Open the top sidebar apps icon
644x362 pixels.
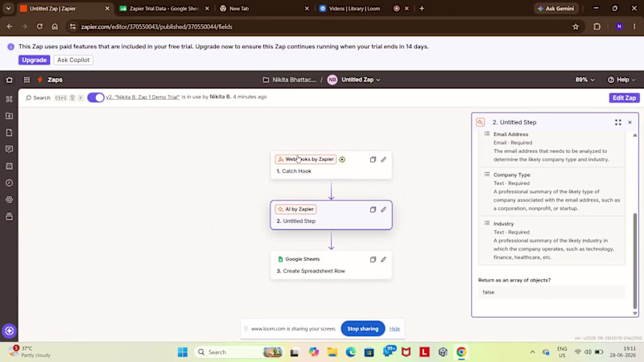(9, 99)
